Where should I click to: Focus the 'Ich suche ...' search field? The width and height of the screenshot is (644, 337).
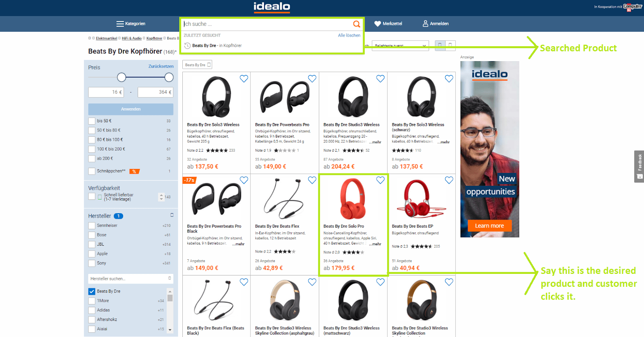pyautogui.click(x=266, y=24)
